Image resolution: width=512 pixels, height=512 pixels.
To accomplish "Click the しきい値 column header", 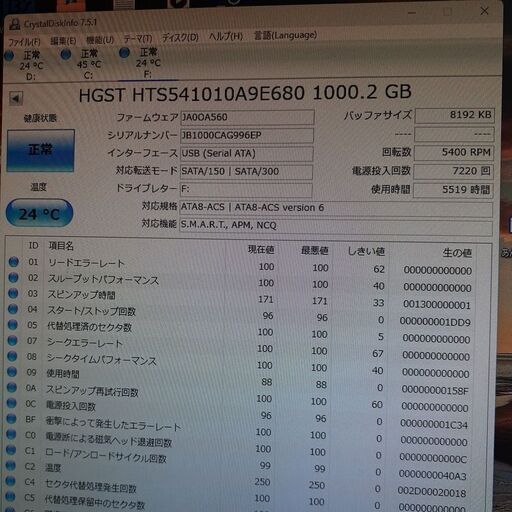I will [366, 251].
